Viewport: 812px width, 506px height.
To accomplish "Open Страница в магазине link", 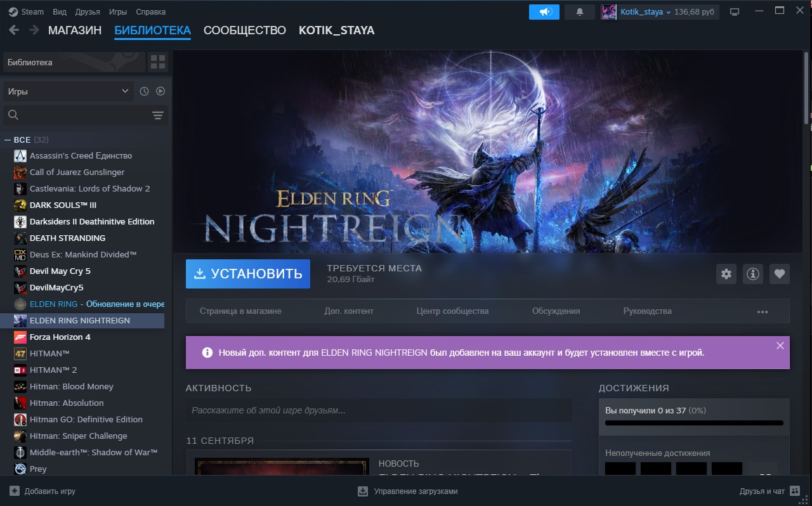I will 240,311.
